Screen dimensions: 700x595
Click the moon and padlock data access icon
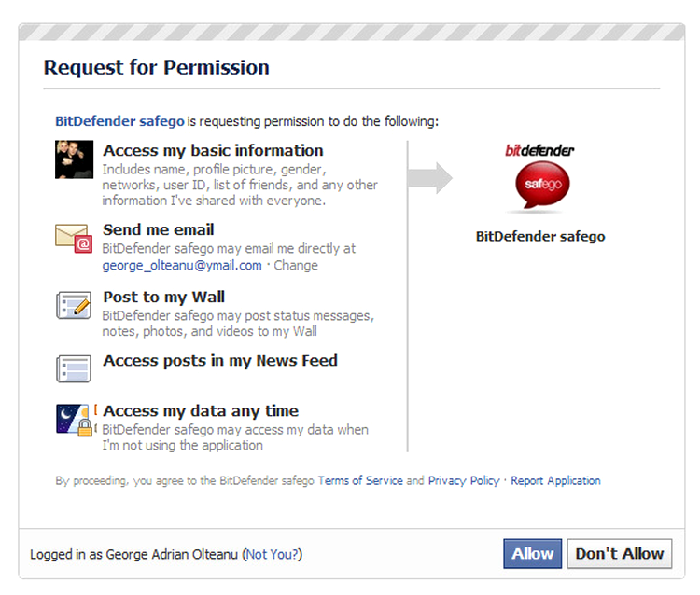(x=75, y=420)
